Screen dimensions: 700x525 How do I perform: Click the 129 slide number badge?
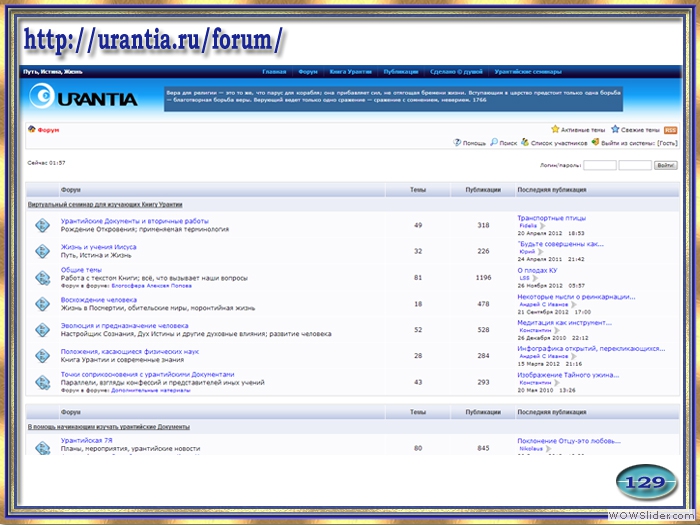tap(646, 482)
